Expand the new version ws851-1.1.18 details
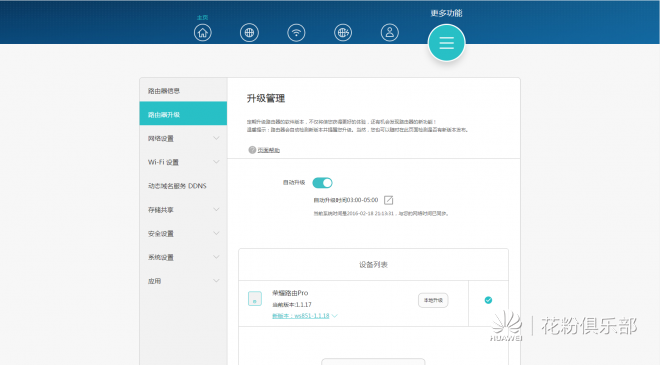 [x=305, y=316]
